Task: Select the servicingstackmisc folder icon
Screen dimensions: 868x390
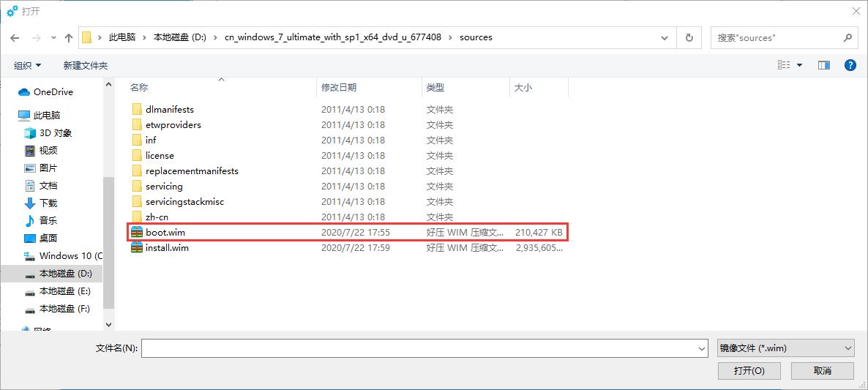Action: [138, 202]
